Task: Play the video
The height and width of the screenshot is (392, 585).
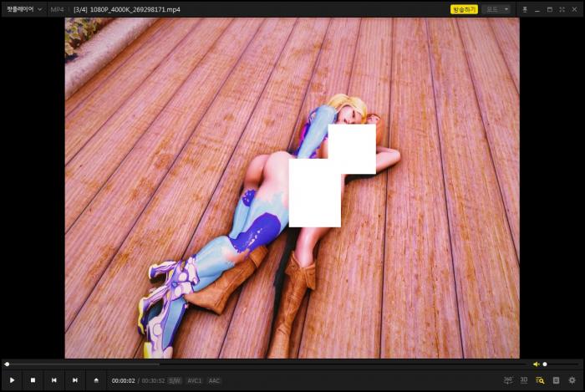Action: coord(12,380)
